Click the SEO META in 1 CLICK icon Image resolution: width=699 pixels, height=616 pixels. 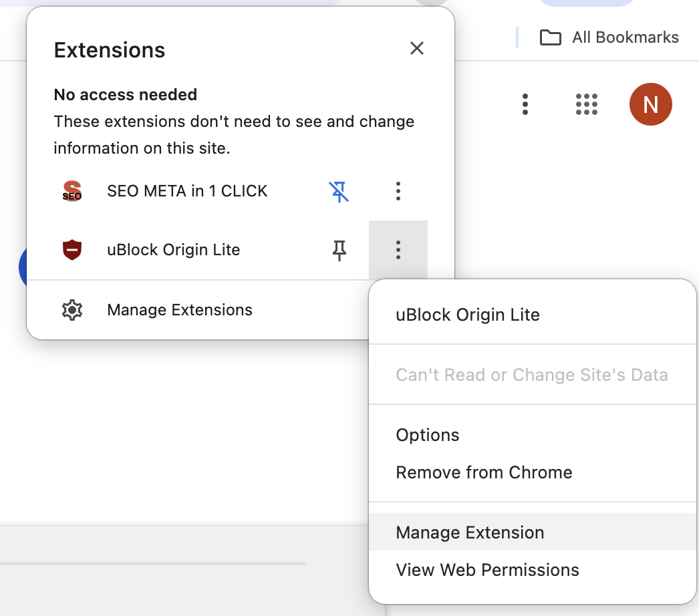[72, 191]
